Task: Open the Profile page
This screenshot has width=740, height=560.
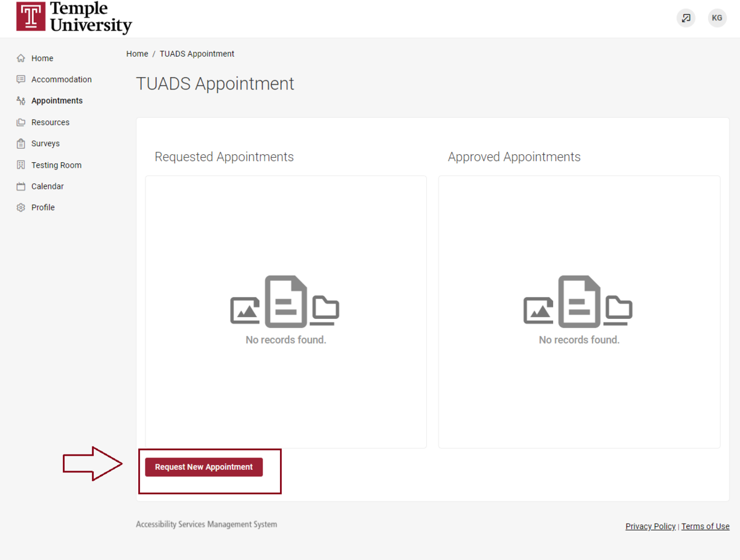Action: (43, 208)
